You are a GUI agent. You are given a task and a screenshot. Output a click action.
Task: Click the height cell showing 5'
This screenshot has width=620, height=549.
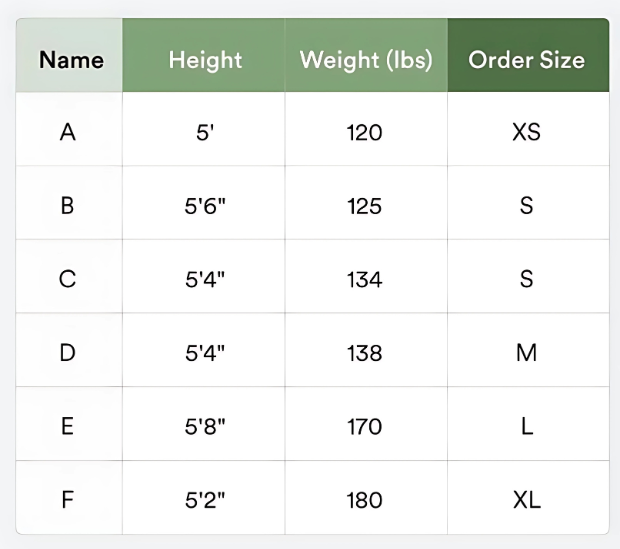point(205,132)
